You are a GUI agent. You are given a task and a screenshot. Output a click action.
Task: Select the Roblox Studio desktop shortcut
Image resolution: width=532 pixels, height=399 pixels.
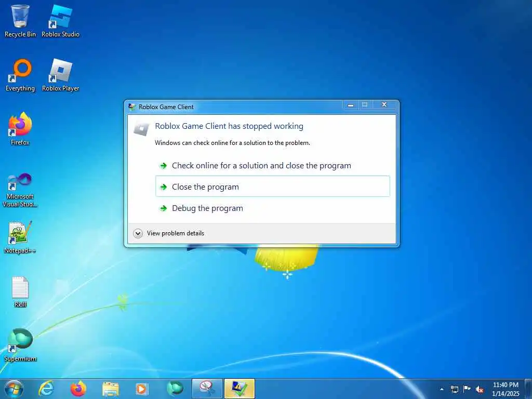click(x=60, y=20)
